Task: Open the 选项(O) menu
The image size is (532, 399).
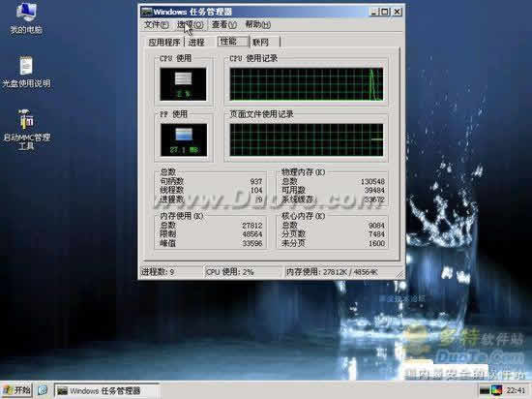Action: tap(191, 25)
